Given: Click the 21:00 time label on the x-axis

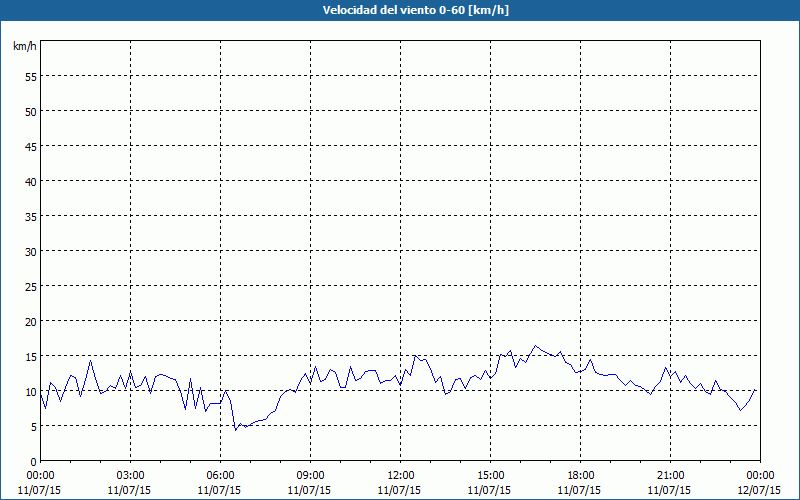Looking at the screenshot, I should (x=670, y=476).
